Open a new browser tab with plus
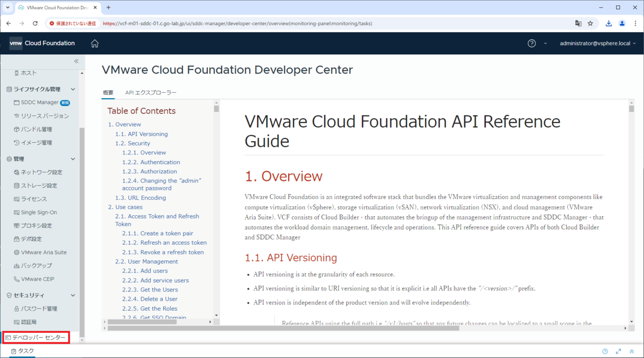Screen dimensions: 644x358 point(108,8)
